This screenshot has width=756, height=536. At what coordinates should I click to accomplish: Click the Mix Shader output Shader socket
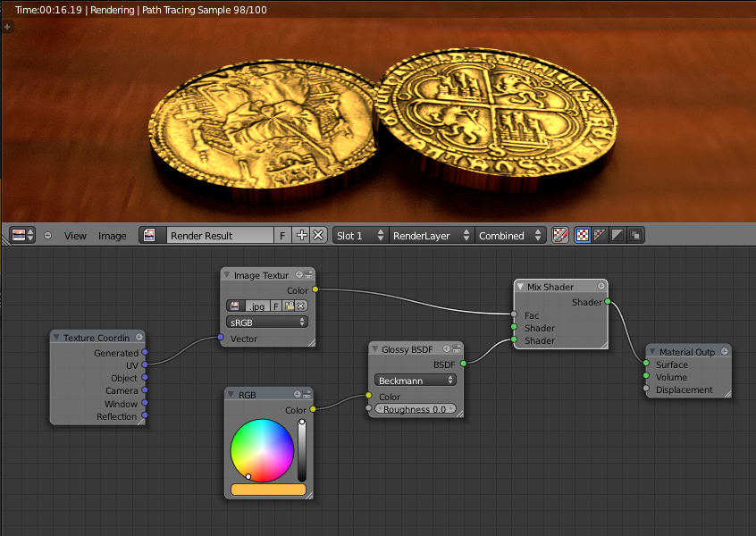click(x=608, y=301)
